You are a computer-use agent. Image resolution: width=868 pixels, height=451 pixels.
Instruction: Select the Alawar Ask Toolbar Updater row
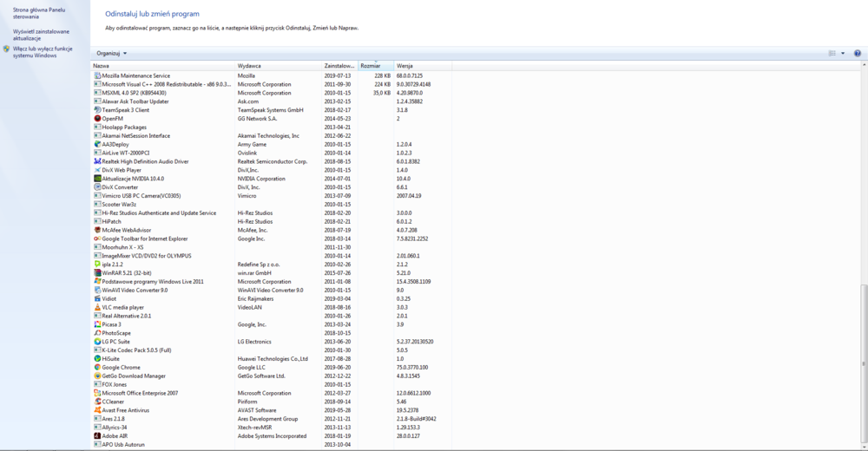coord(271,101)
